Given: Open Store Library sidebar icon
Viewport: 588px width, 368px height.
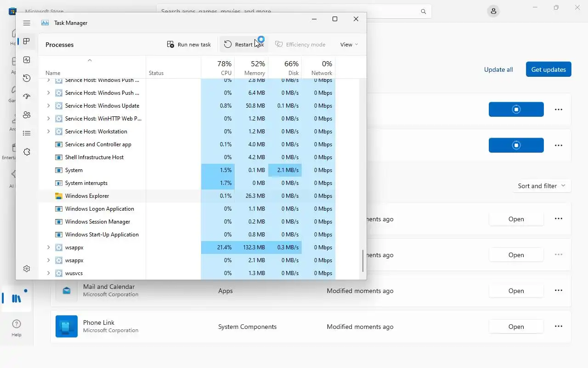Looking at the screenshot, I should click(x=17, y=299).
